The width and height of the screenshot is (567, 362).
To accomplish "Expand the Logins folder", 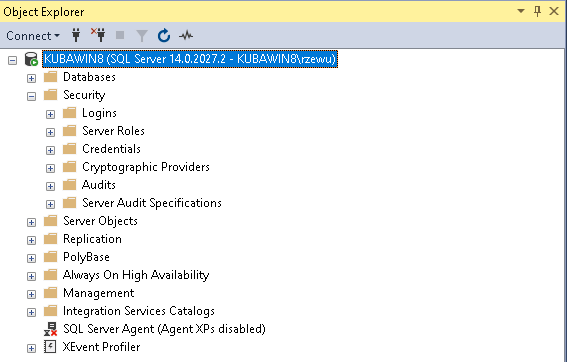I will coord(50,114).
